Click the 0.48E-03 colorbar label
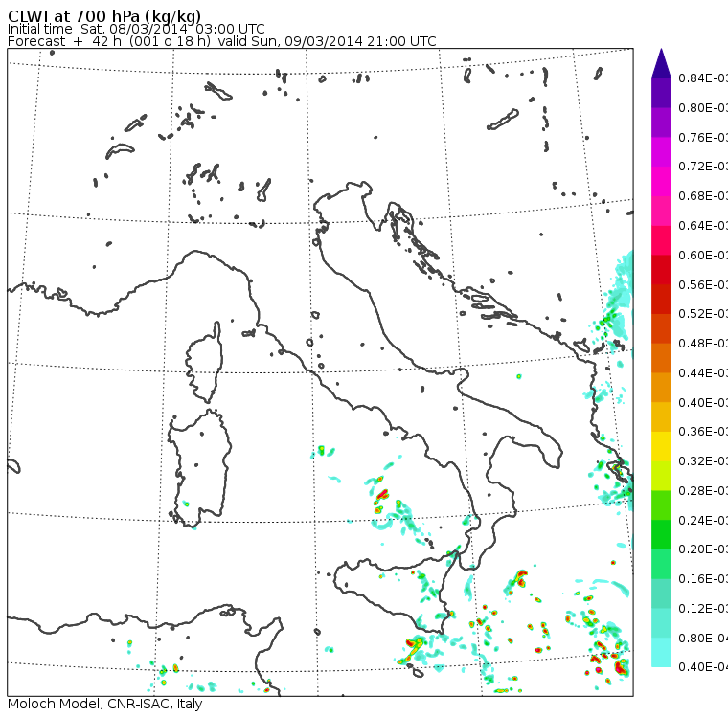This screenshot has width=728, height=717. click(x=703, y=344)
